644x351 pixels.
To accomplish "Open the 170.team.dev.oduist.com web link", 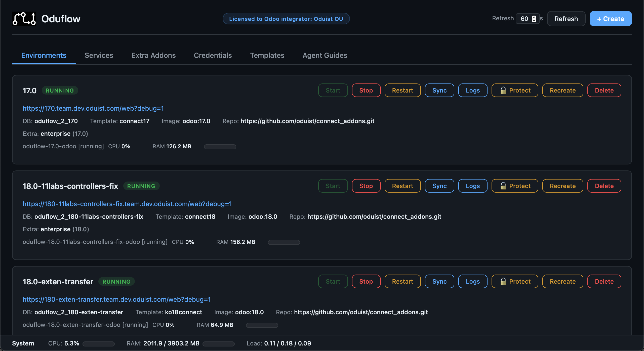I will coord(93,108).
